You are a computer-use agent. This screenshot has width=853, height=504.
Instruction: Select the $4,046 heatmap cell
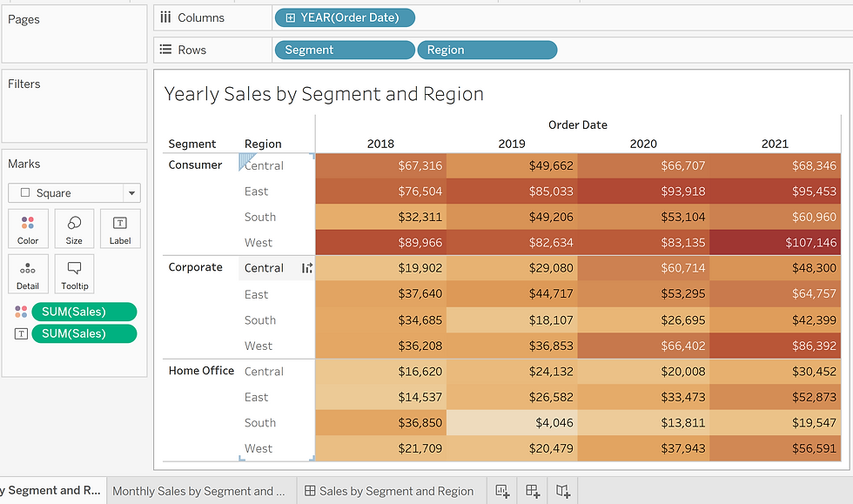[x=512, y=423]
